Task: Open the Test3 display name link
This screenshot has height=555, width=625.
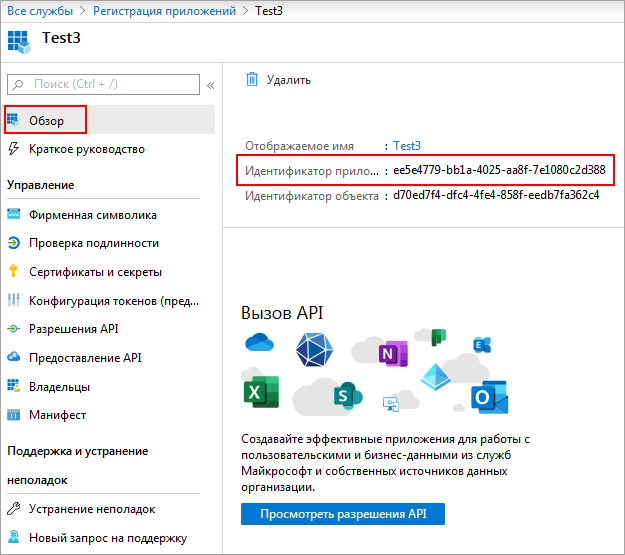Action: click(x=407, y=145)
